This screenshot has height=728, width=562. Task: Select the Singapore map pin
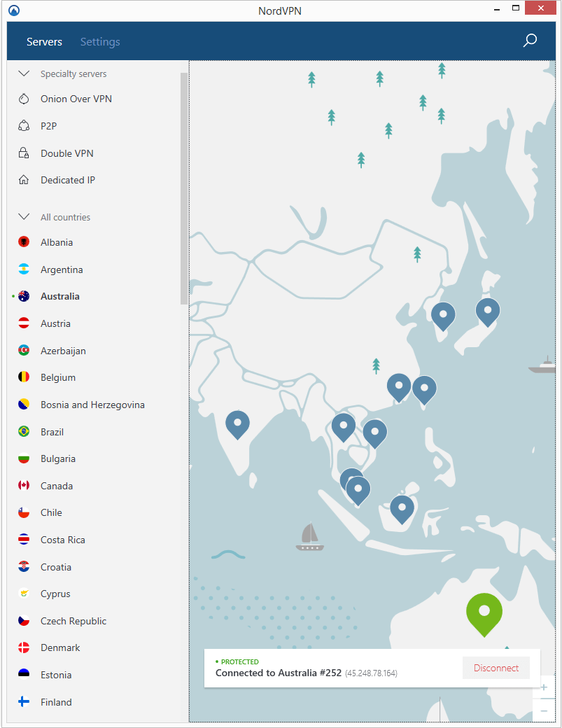coord(358,491)
